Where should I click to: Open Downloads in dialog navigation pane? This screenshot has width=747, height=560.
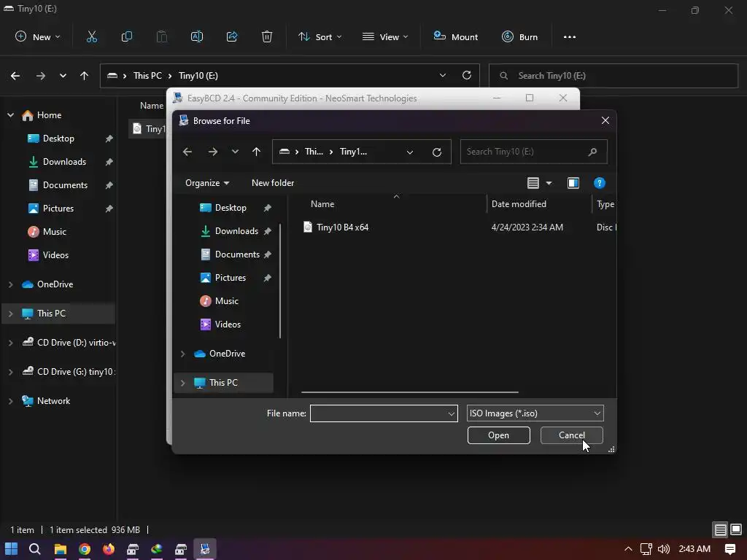(236, 231)
